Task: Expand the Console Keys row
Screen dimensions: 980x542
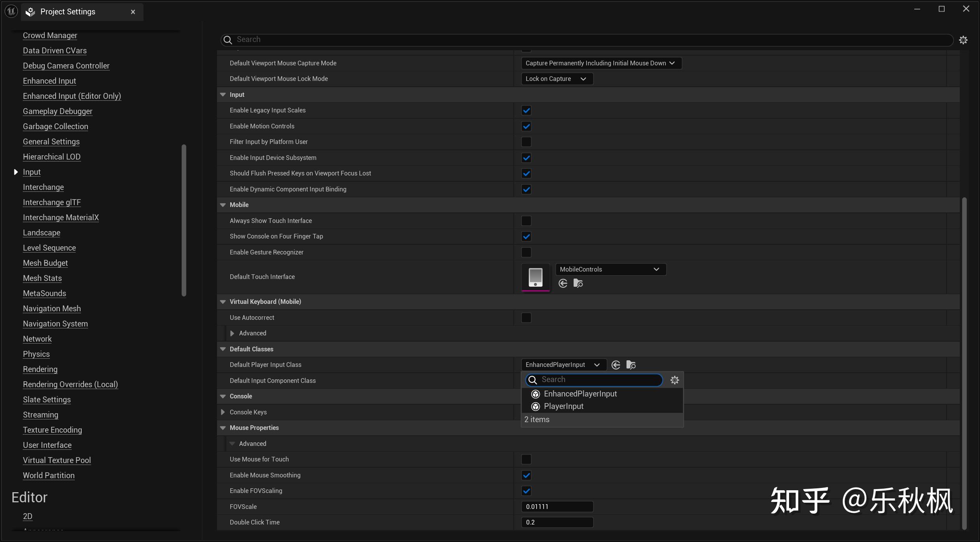Action: tap(223, 412)
